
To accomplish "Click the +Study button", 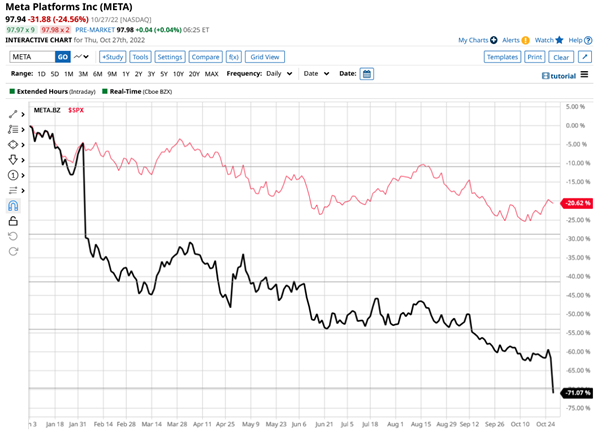I will (111, 58).
